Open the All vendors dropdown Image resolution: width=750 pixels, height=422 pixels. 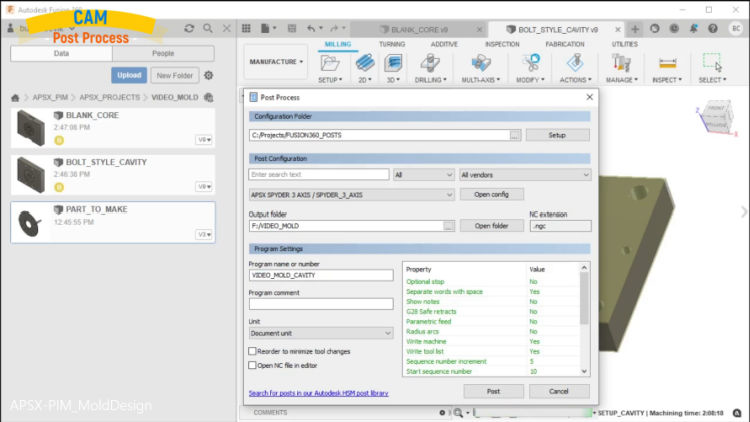[x=525, y=175]
